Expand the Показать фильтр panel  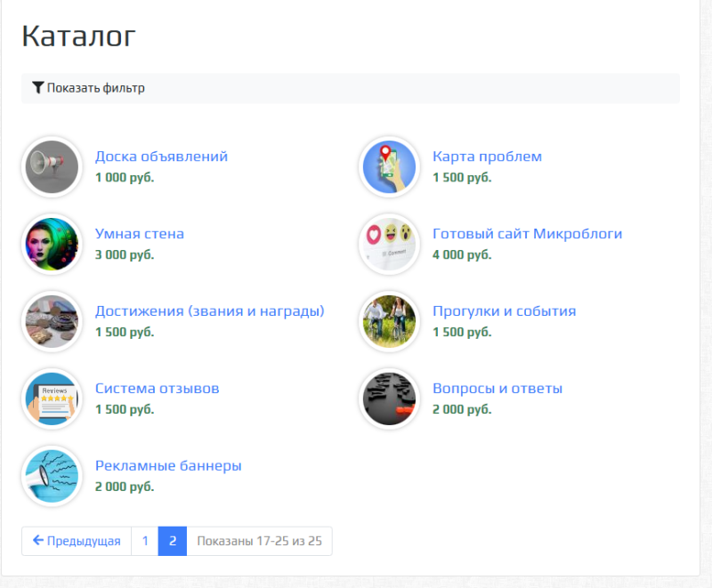point(95,88)
